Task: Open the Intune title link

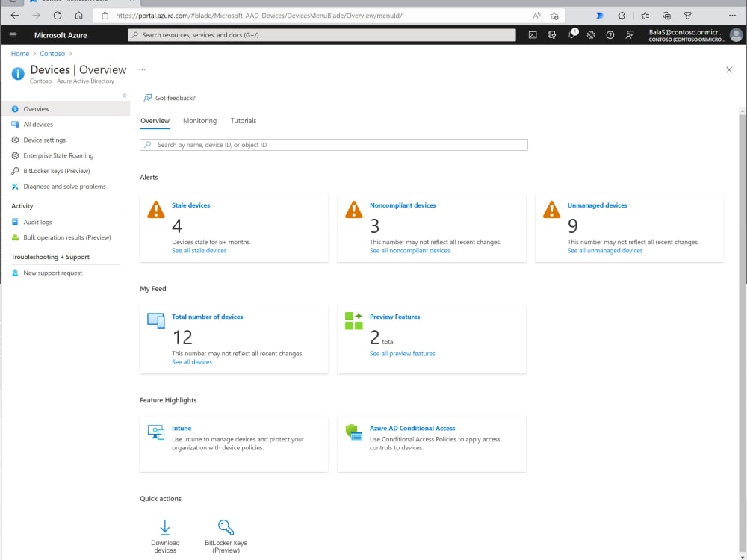Action: point(182,428)
